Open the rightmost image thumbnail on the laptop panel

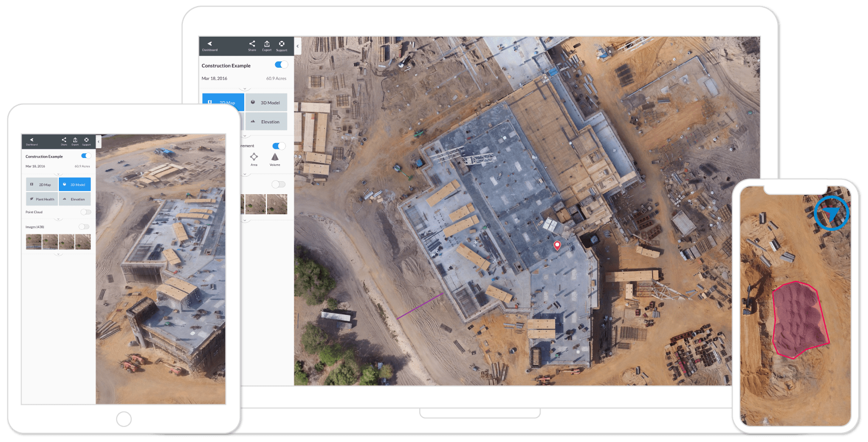coord(277,204)
